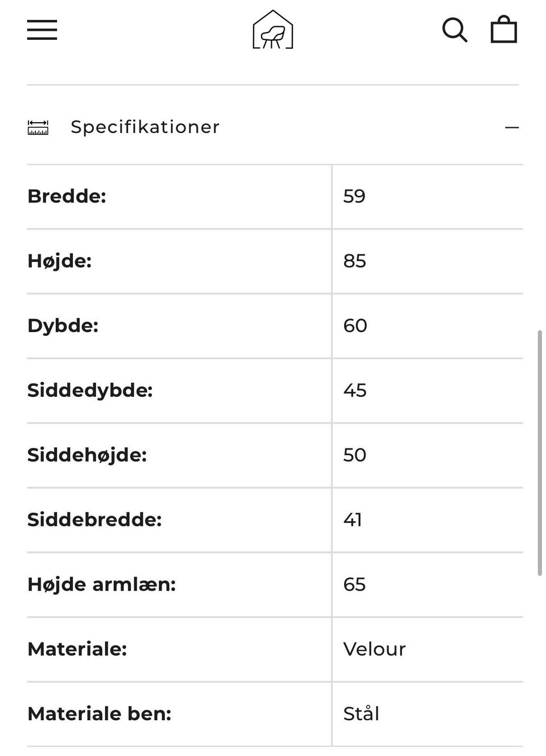The width and height of the screenshot is (546, 756).
Task: Click the Højde value 85
Action: point(354,261)
